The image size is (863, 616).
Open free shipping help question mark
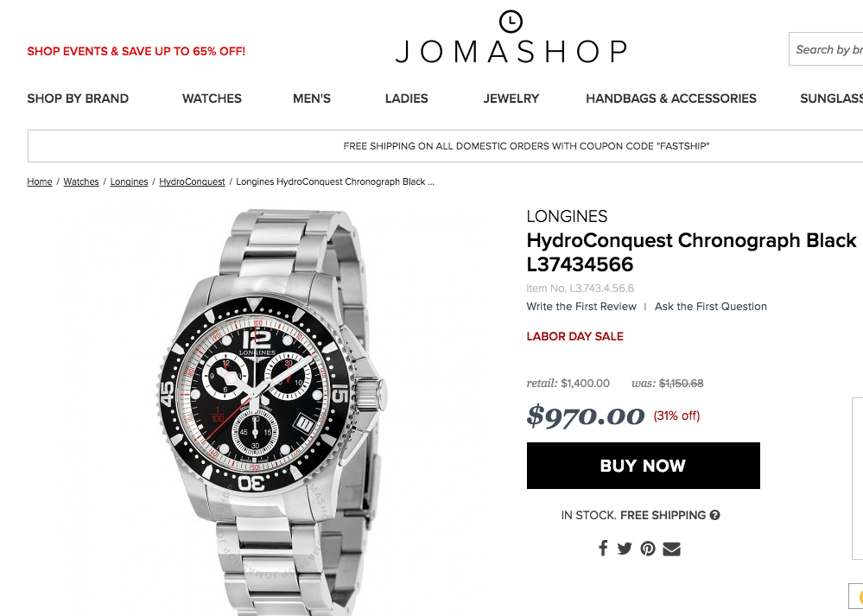tap(715, 515)
